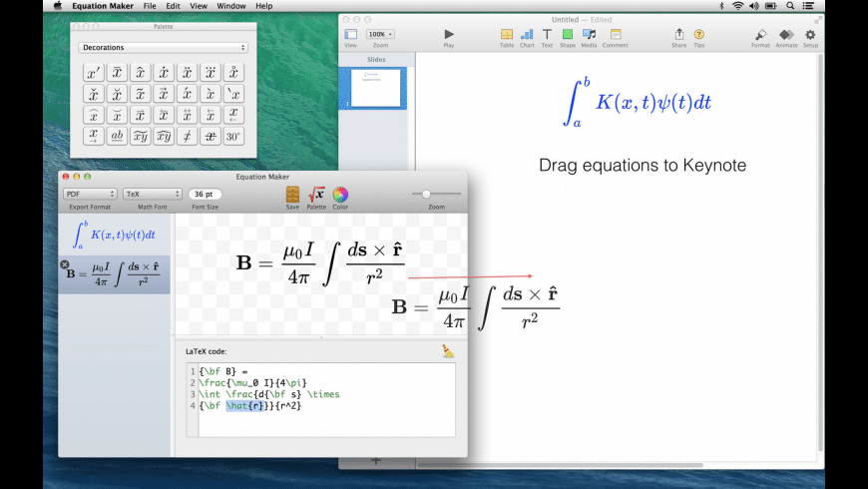
Task: Insert the double-dot x decoration
Action: [188, 73]
